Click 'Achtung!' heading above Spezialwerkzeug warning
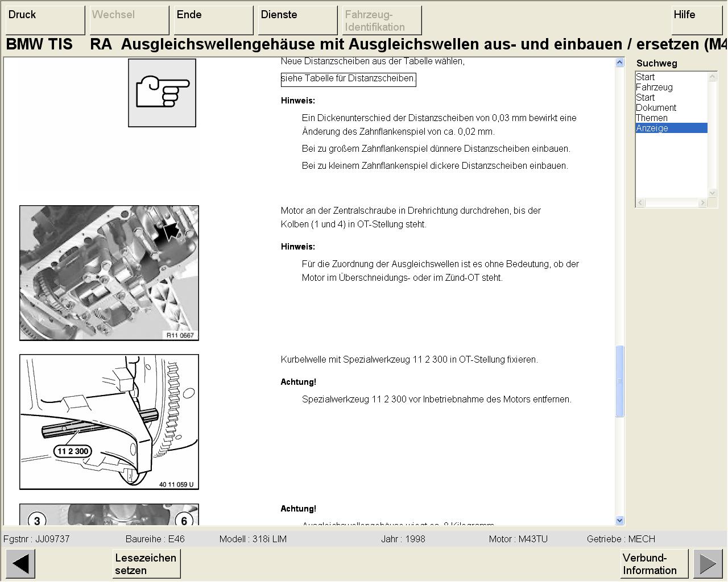The image size is (728, 582). point(298,382)
